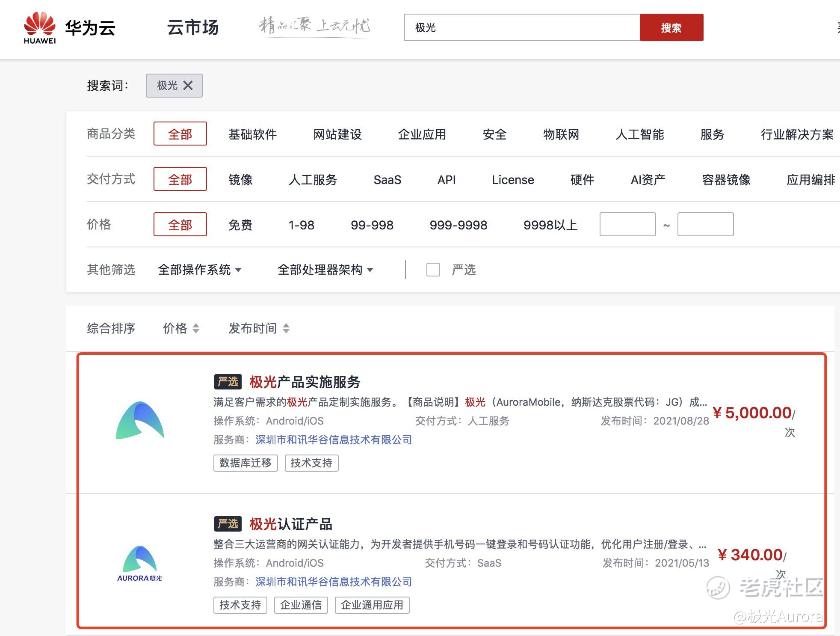Click the AURORA极光 logo of 极光认证产品
The height and width of the screenshot is (636, 840).
(x=140, y=563)
